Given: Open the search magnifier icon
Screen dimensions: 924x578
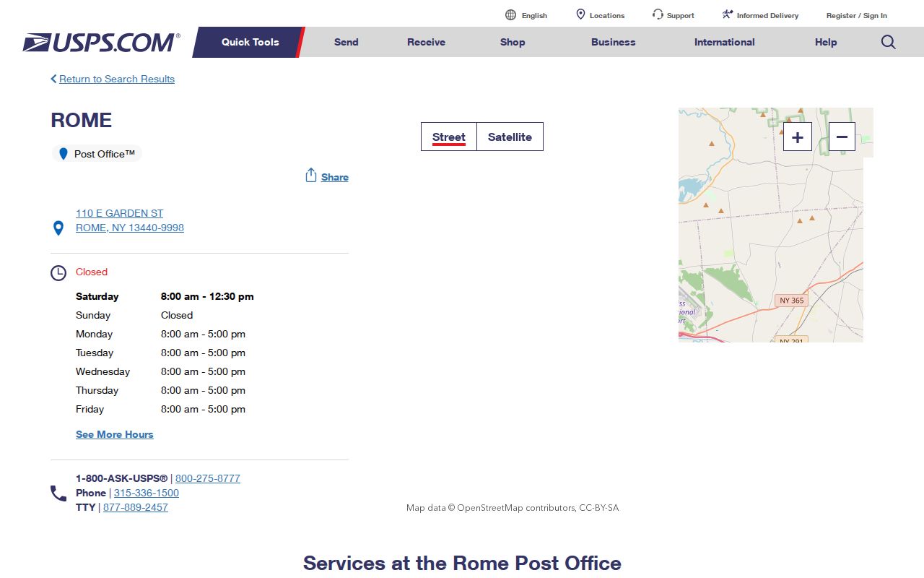Looking at the screenshot, I should (x=889, y=42).
